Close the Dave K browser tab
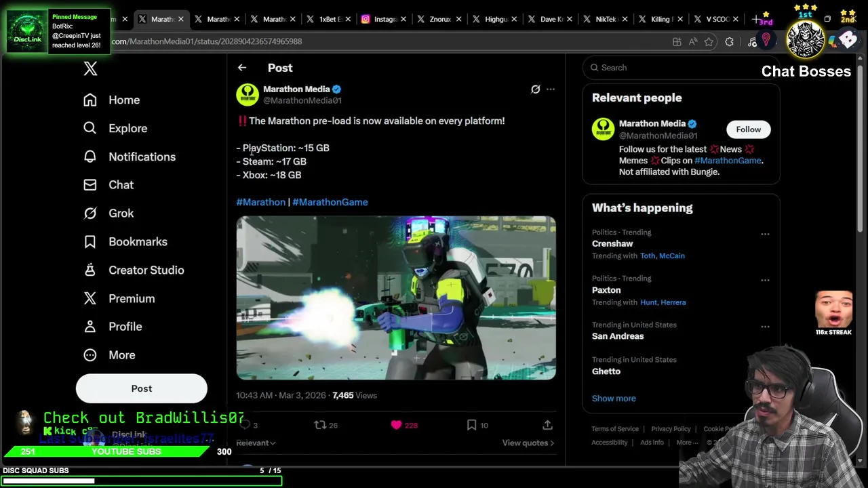 click(x=569, y=19)
